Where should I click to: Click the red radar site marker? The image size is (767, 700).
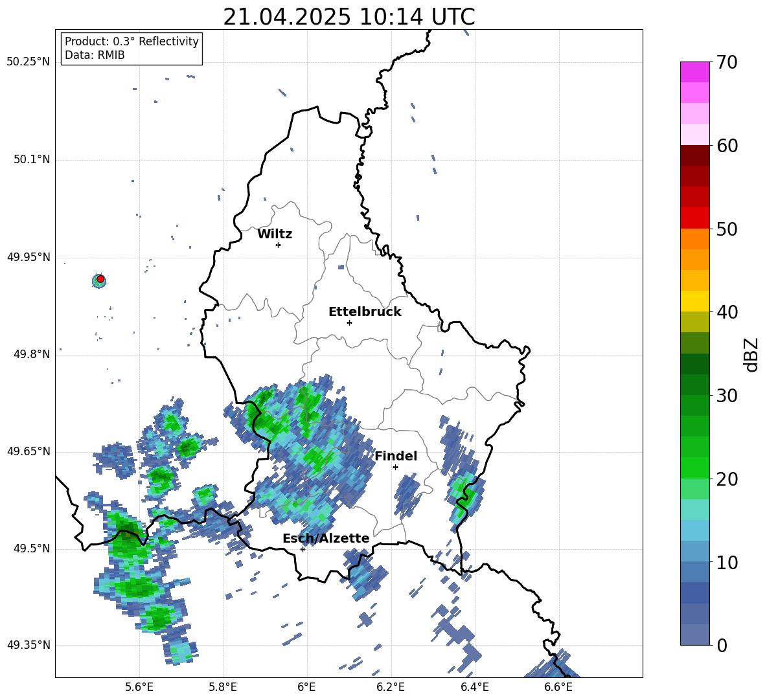(x=100, y=279)
